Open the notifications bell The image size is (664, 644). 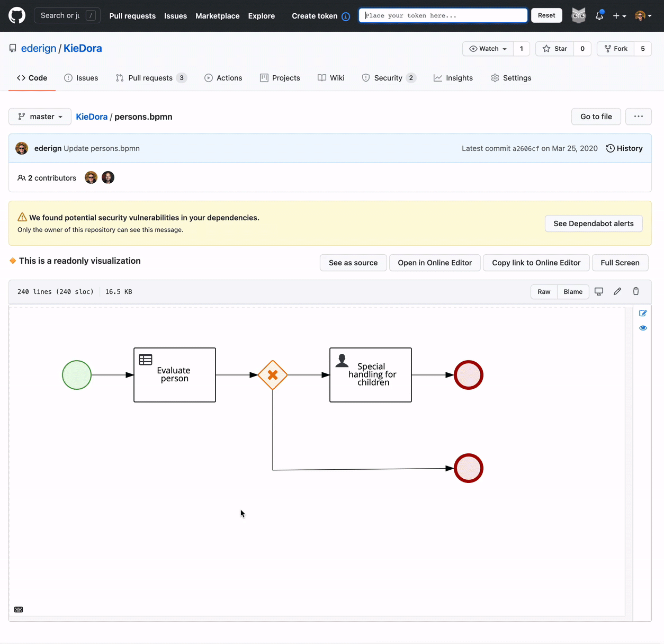599,16
